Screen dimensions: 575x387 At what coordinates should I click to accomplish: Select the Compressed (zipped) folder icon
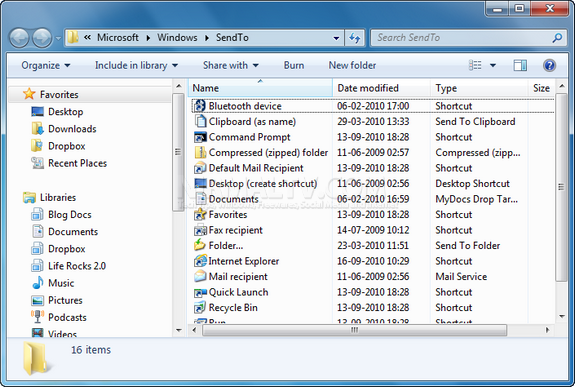[x=200, y=152]
